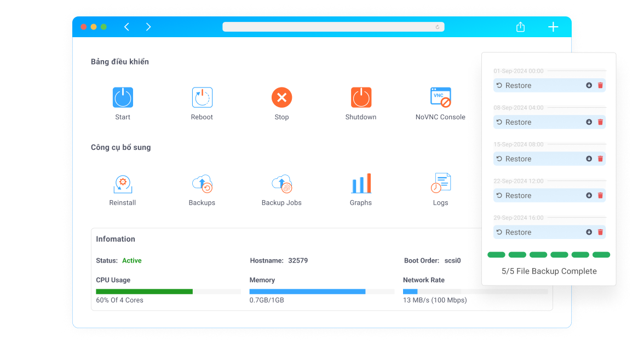Screen dimensions: 644x361
Task: Open Backup Jobs
Action: pos(281,183)
